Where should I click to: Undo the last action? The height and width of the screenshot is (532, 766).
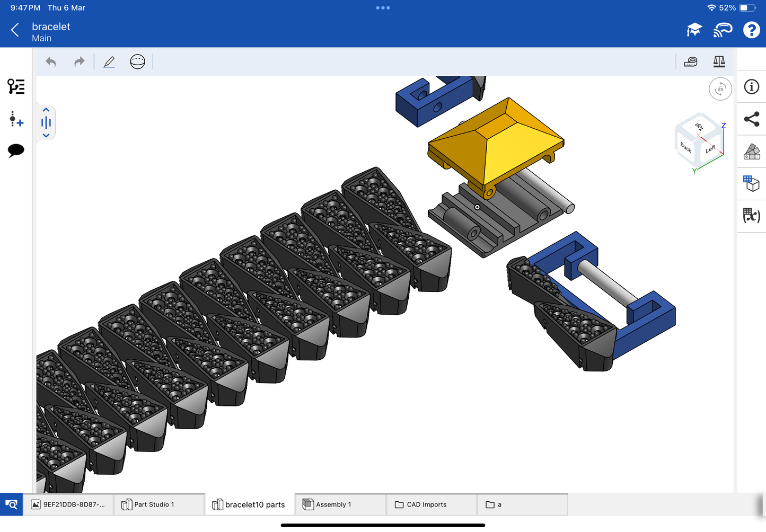pos(51,62)
